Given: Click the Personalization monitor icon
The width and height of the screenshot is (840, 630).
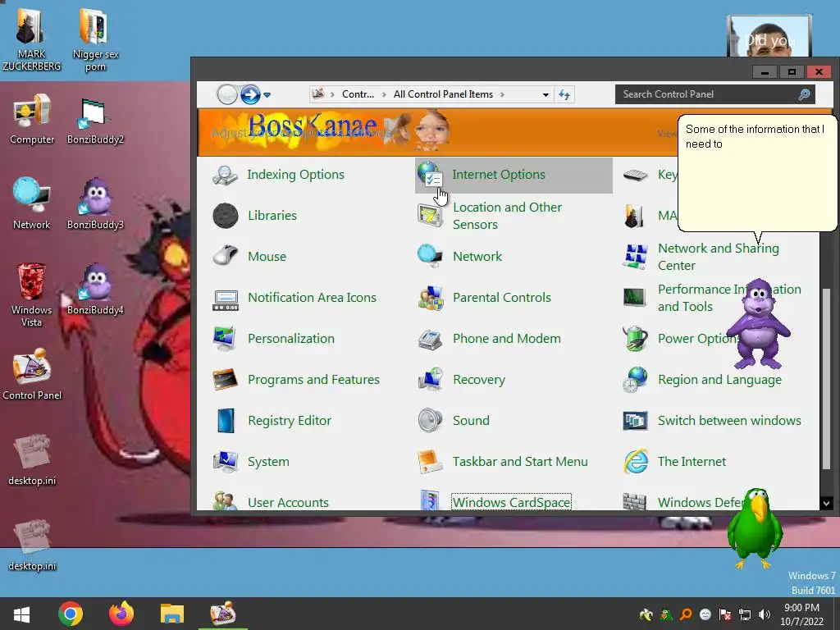Looking at the screenshot, I should [x=225, y=339].
